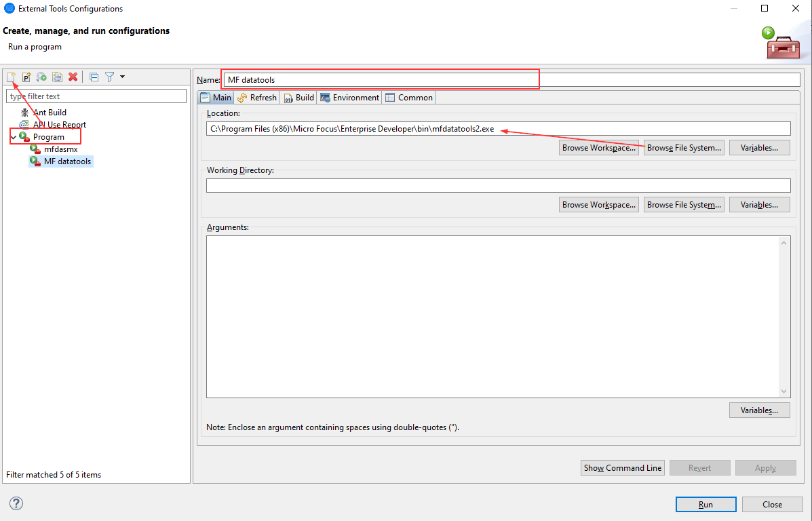Viewport: 812px width, 521px height.
Task: Delete the selected launch configuration
Action: 73,77
